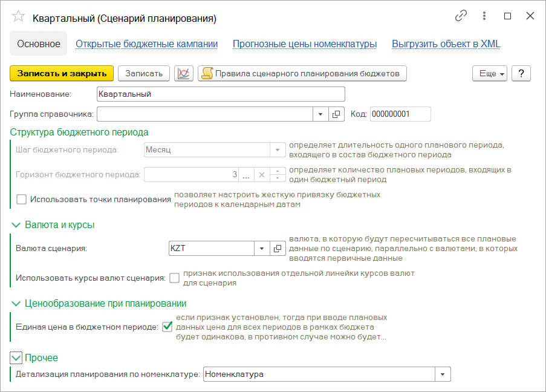Open Правила сценарного планирования бюджетов
The height and width of the screenshot is (392, 546).
tap(302, 73)
